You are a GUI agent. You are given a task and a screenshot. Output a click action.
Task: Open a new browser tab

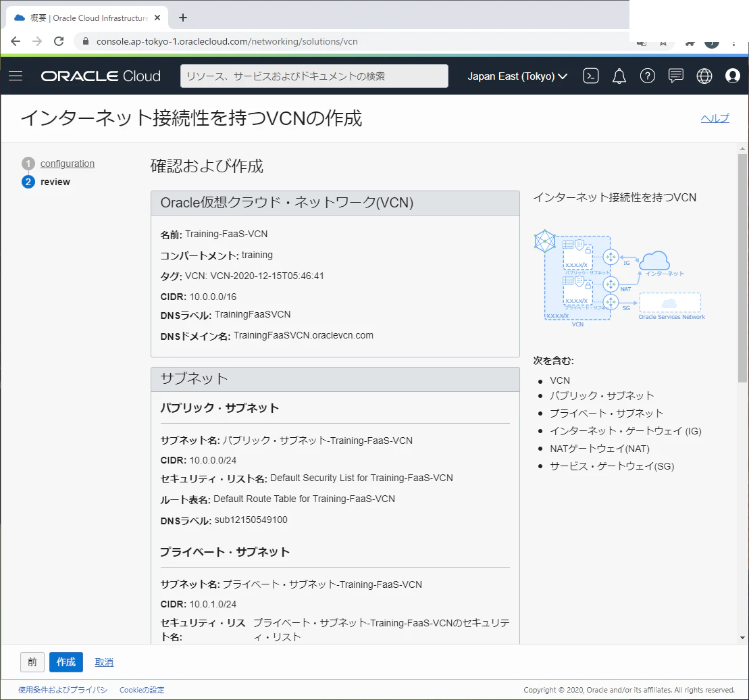tap(183, 18)
